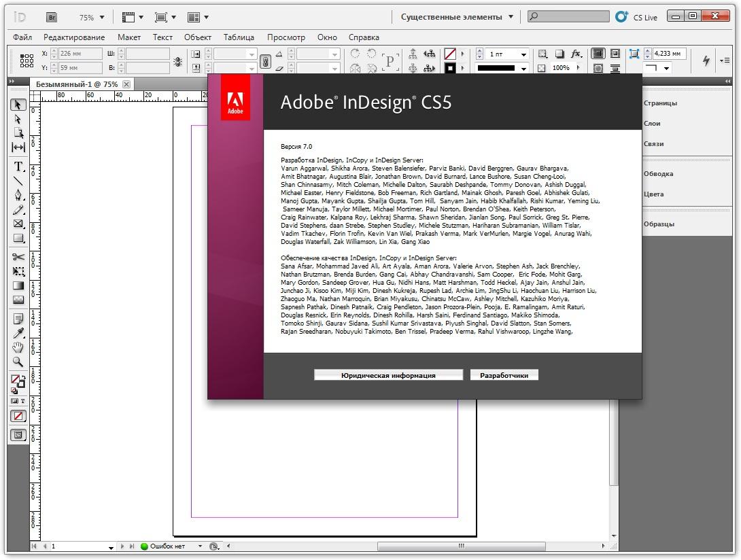Image resolution: width=741 pixels, height=560 pixels.
Task: Select the Pen tool
Action: [x=18, y=194]
